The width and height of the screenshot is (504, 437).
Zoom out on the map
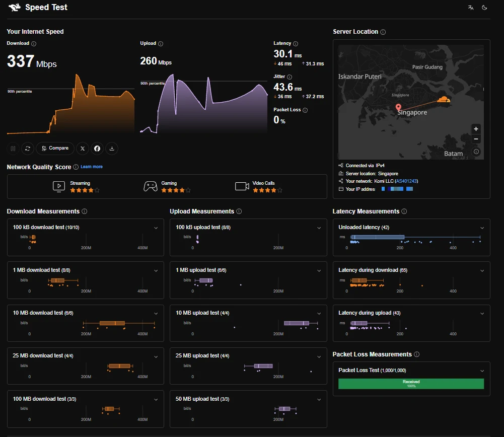[476, 139]
